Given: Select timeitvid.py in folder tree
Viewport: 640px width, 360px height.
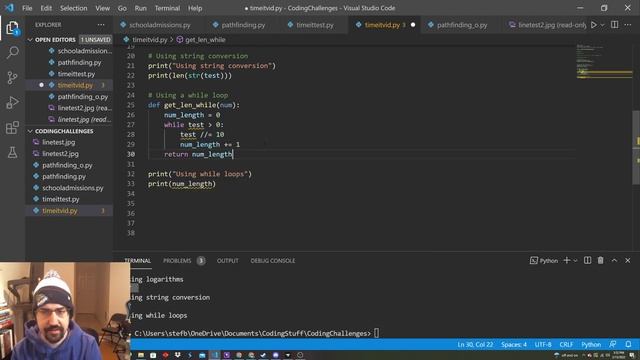Looking at the screenshot, I should point(69,211).
